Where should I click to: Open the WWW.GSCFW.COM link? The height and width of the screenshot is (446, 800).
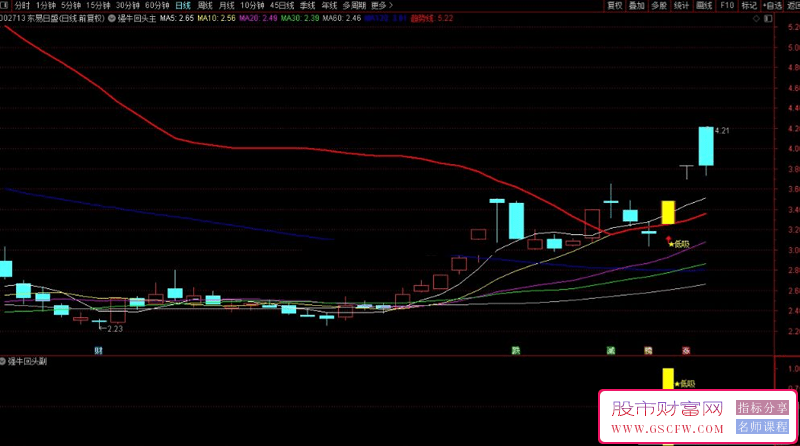coord(667,429)
